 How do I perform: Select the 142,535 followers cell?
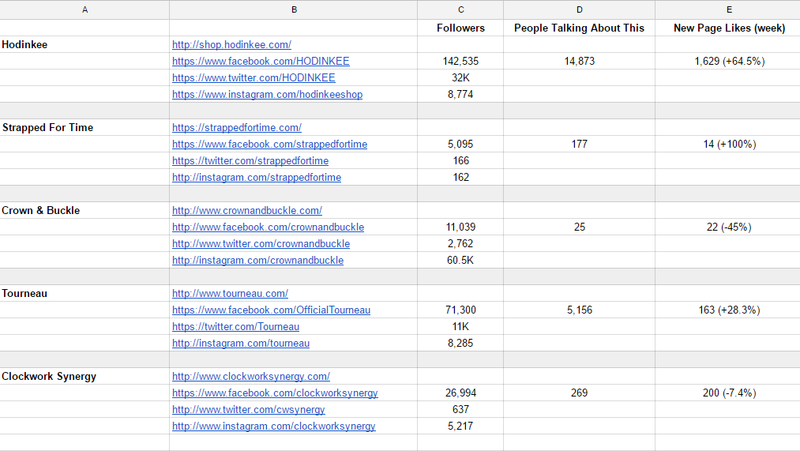[x=461, y=61]
